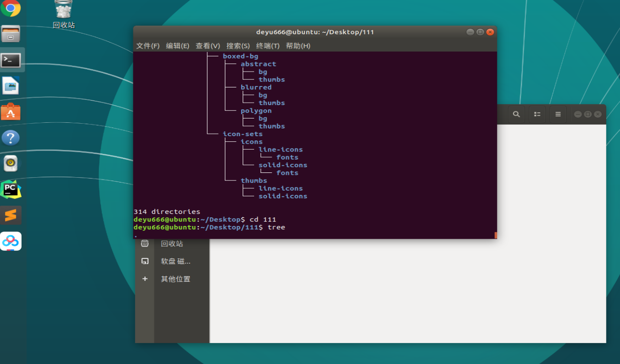Click plus icon beside 其他位置

pos(145,279)
